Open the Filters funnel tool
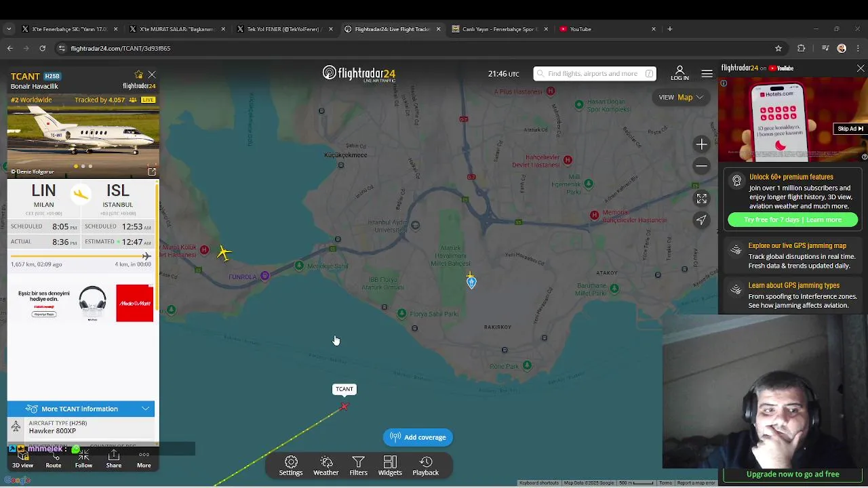Viewport: 868px width, 488px height. [358, 466]
